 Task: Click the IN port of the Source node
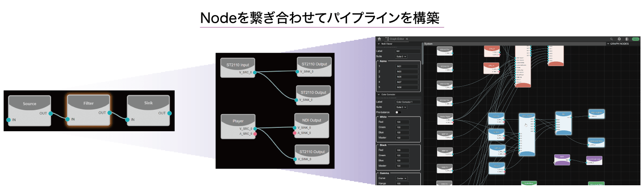8,120
